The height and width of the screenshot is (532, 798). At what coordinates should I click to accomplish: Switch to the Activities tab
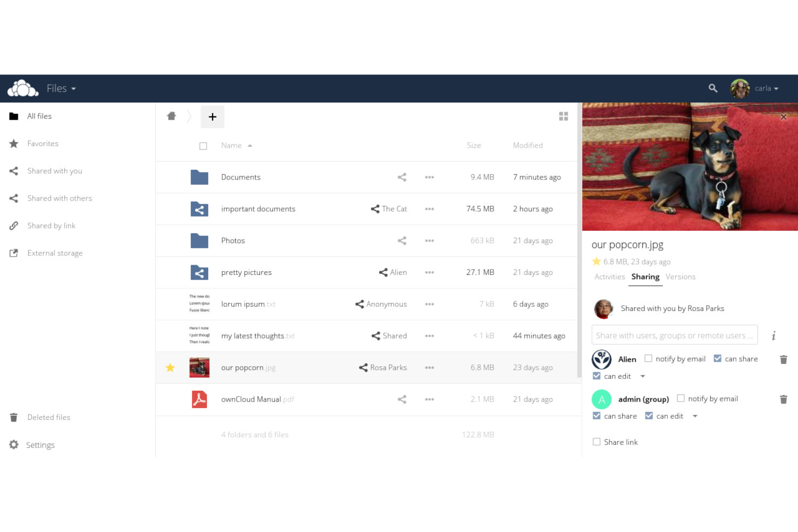click(x=609, y=277)
